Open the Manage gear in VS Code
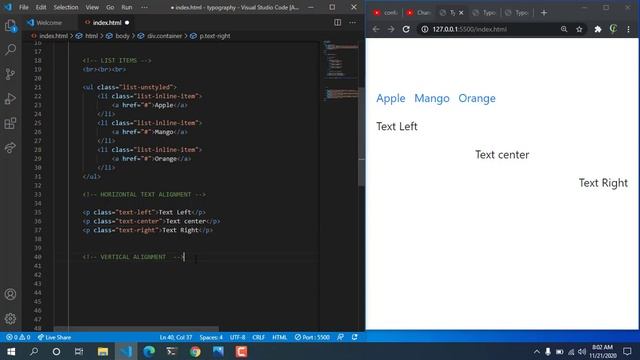The image size is (640, 360). [x=10, y=318]
